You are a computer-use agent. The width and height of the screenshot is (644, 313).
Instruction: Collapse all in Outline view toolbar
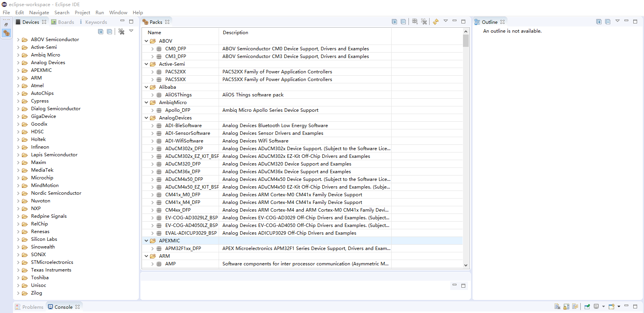click(x=608, y=22)
